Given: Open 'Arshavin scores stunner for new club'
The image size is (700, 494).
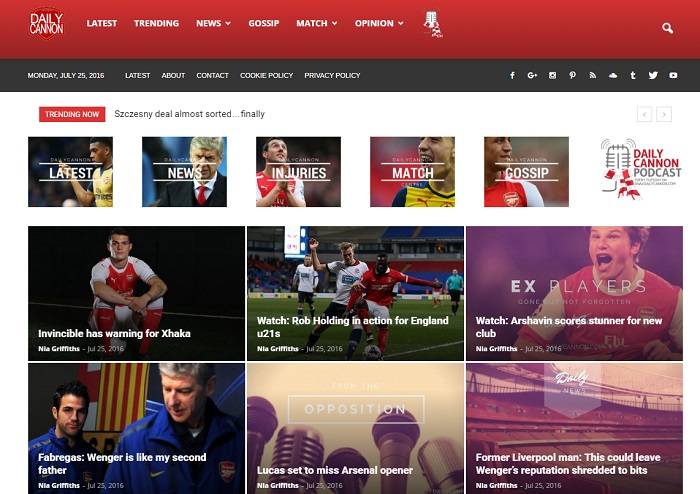Looking at the screenshot, I should (569, 327).
